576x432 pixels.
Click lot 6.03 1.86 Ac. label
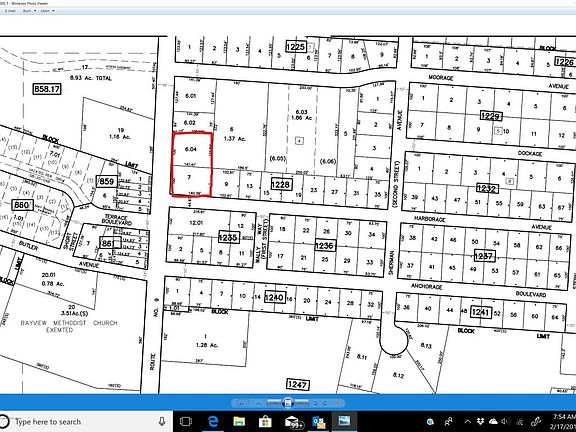301,115
